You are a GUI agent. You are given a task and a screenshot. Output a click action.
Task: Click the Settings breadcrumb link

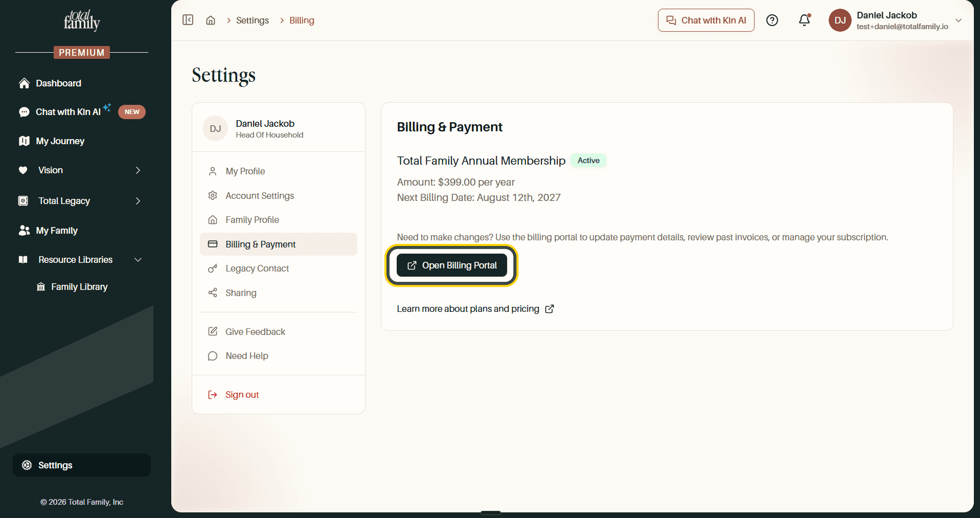253,20
